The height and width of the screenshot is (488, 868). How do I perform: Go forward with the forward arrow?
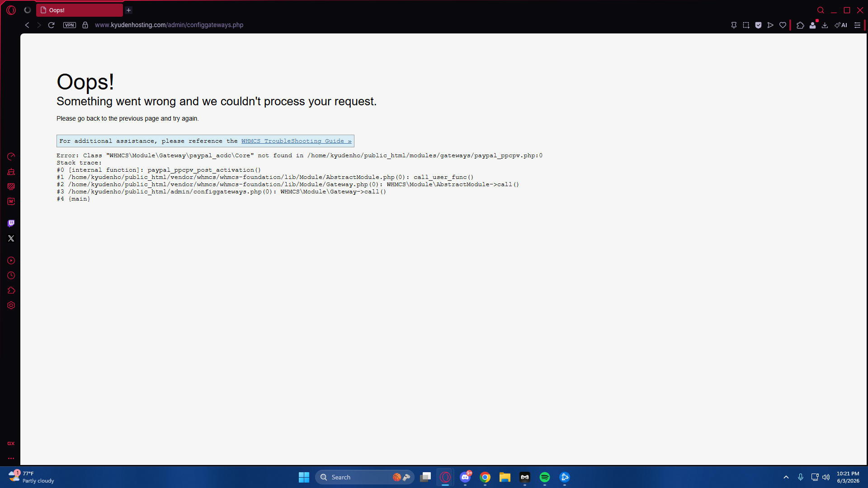pyautogui.click(x=39, y=25)
